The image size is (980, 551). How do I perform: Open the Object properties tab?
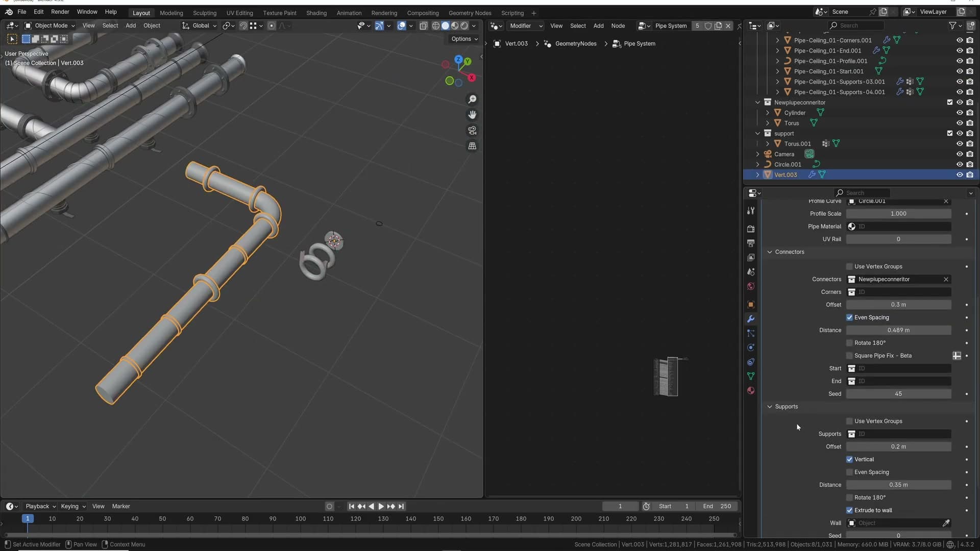[x=751, y=305]
